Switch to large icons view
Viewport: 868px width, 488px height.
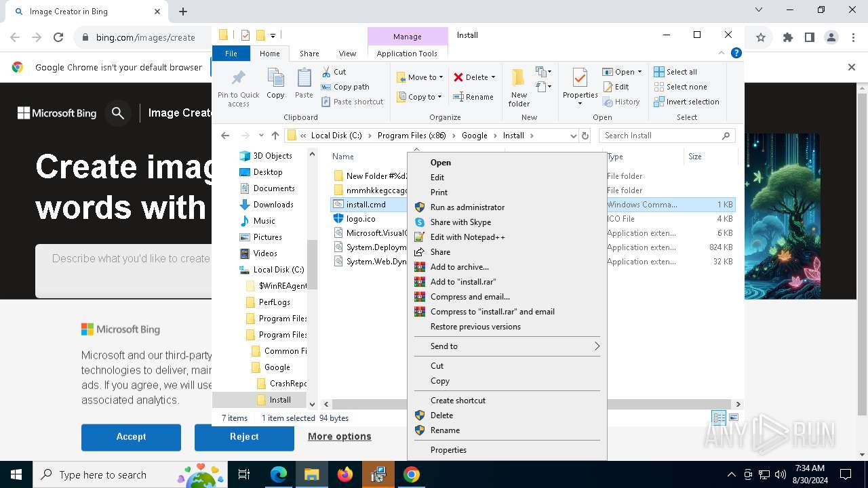pos(734,418)
